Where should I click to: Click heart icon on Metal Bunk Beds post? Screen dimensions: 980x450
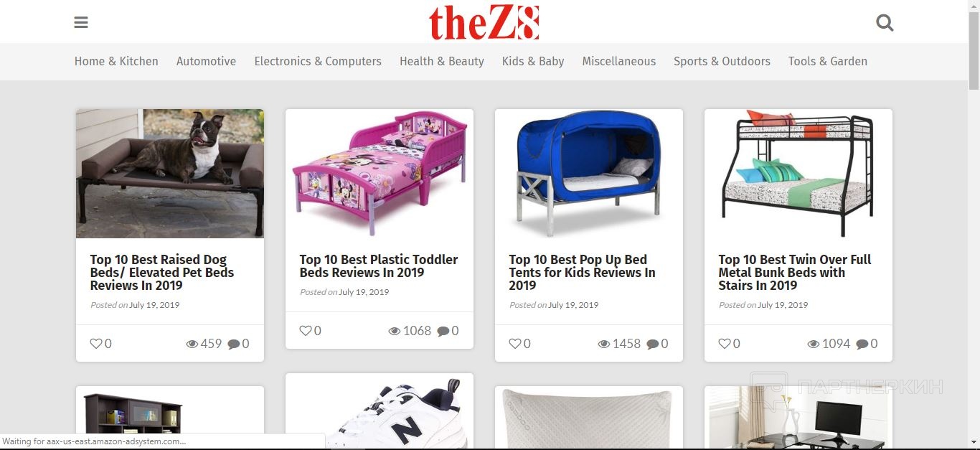coord(725,344)
